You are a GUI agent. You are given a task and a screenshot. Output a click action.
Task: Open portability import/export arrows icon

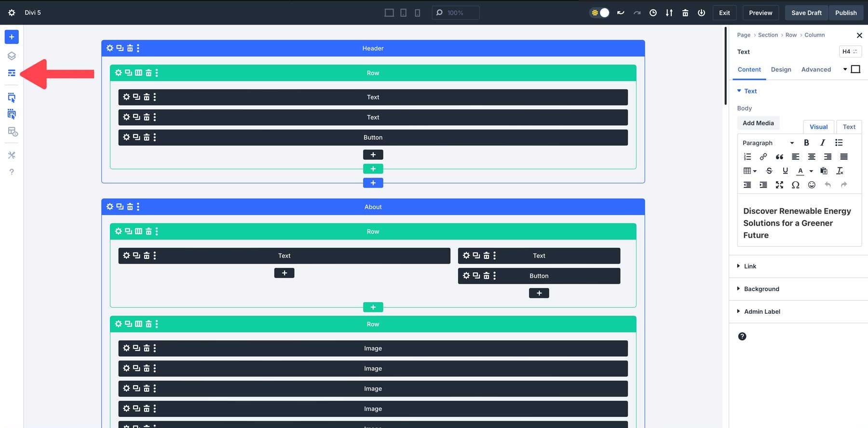tap(669, 13)
